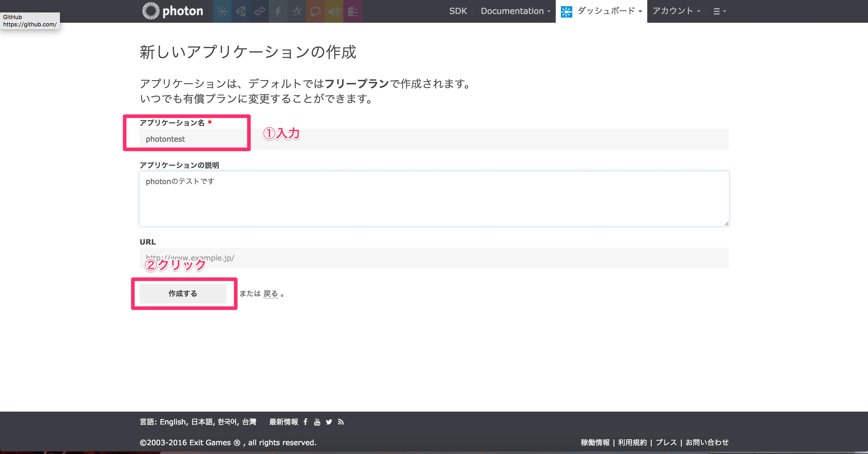Open the Photon Chat speech bubble icon
The width and height of the screenshot is (868, 454).
point(315,11)
